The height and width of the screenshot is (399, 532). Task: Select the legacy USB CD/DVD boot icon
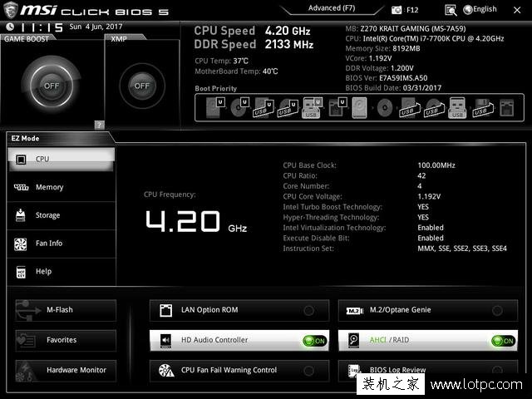pos(433,108)
